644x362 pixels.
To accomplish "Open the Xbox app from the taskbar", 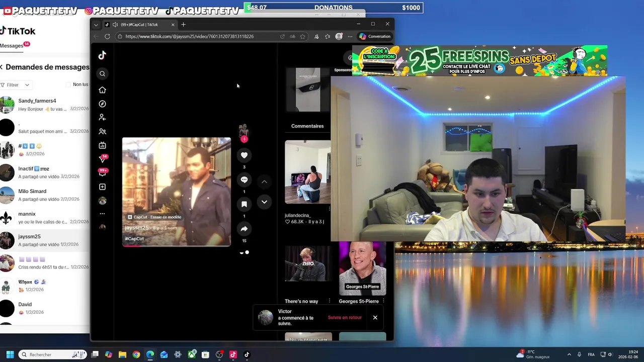I will 192,354.
